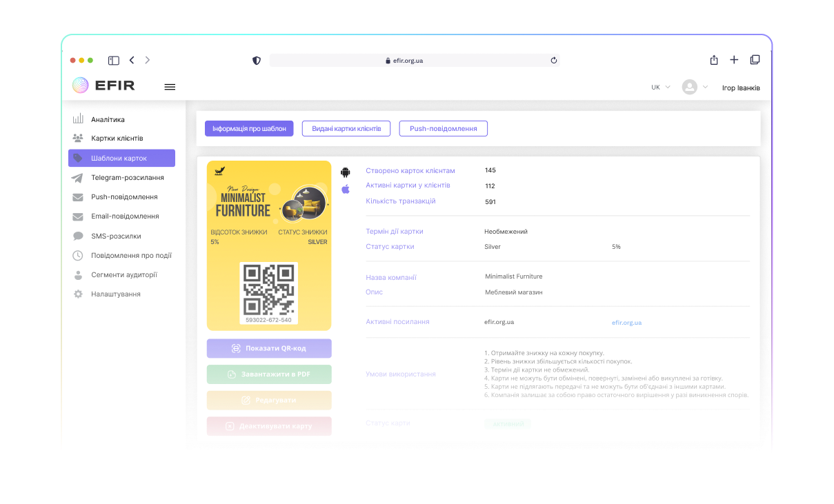834x504 pixels.
Task: Click the privacy shield icon
Action: pyautogui.click(x=257, y=61)
